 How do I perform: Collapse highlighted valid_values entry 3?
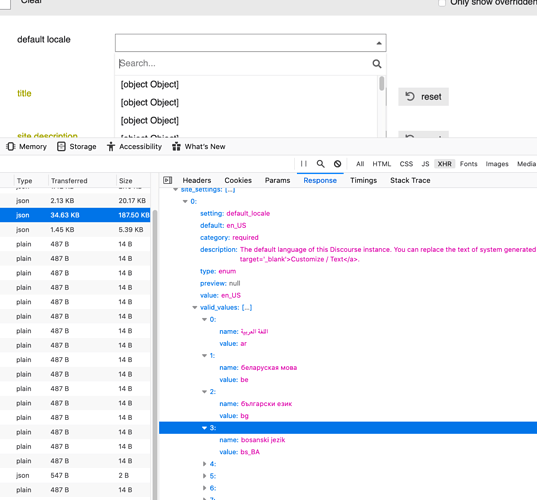click(204, 428)
